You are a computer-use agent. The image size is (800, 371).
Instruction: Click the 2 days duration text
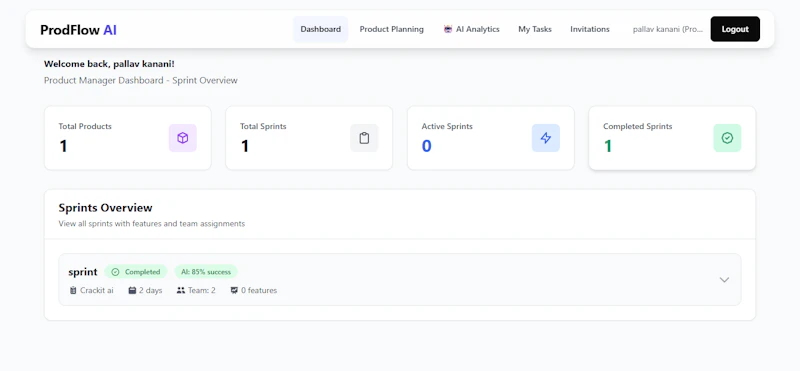coord(151,290)
